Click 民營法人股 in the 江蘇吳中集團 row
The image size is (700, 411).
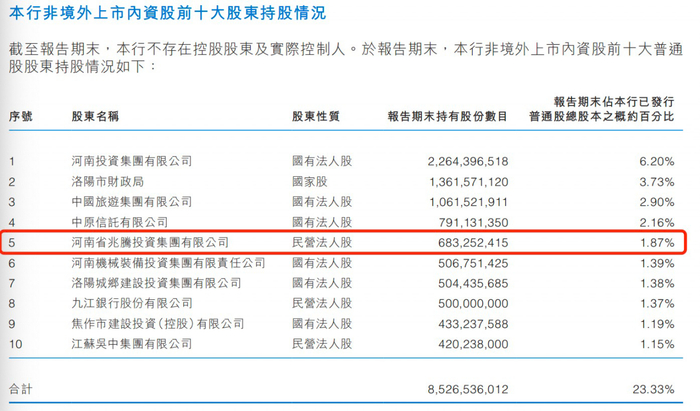coord(322,344)
